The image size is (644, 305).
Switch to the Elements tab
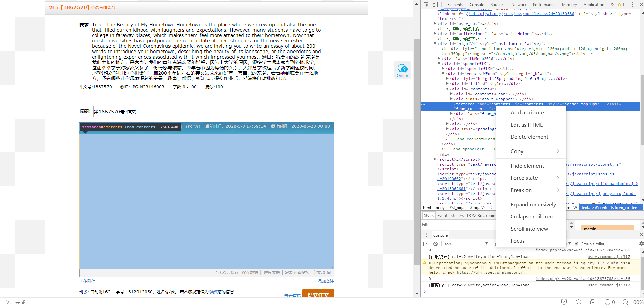(x=455, y=5)
